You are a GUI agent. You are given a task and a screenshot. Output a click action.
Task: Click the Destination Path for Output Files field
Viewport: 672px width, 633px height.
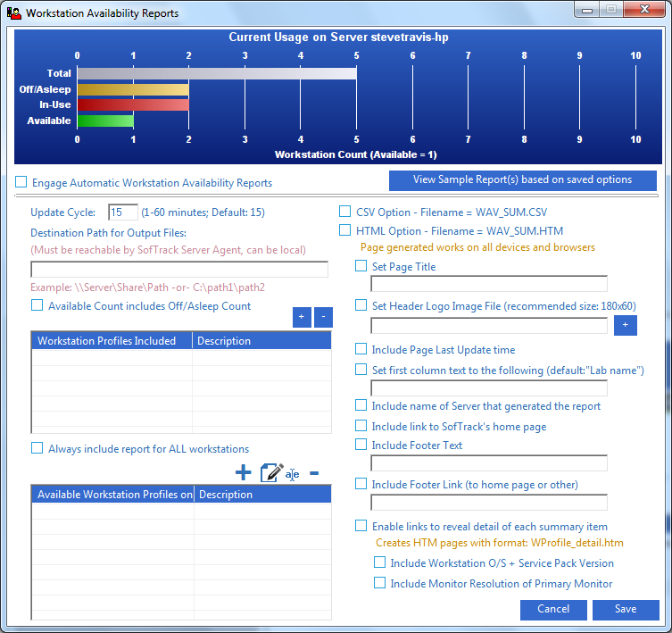178,270
